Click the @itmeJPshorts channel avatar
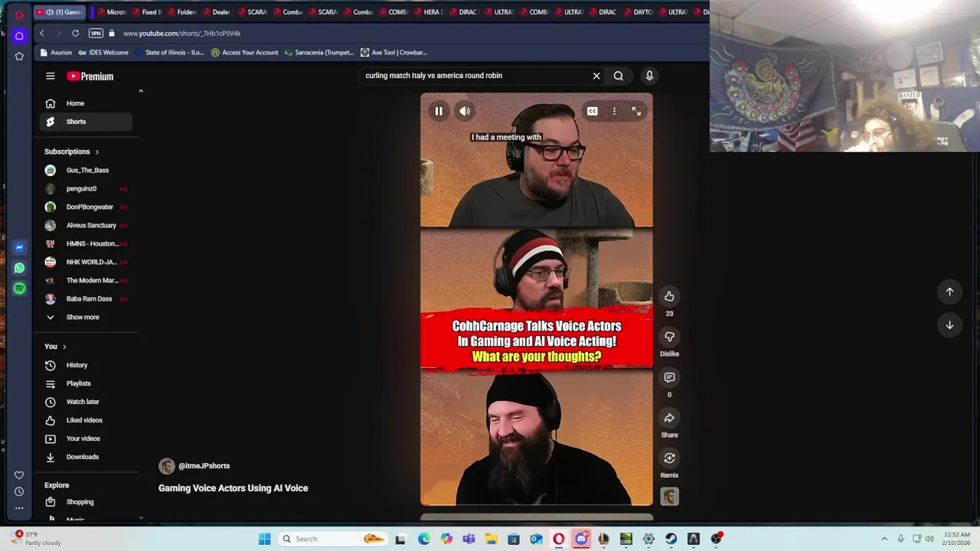 pos(166,466)
